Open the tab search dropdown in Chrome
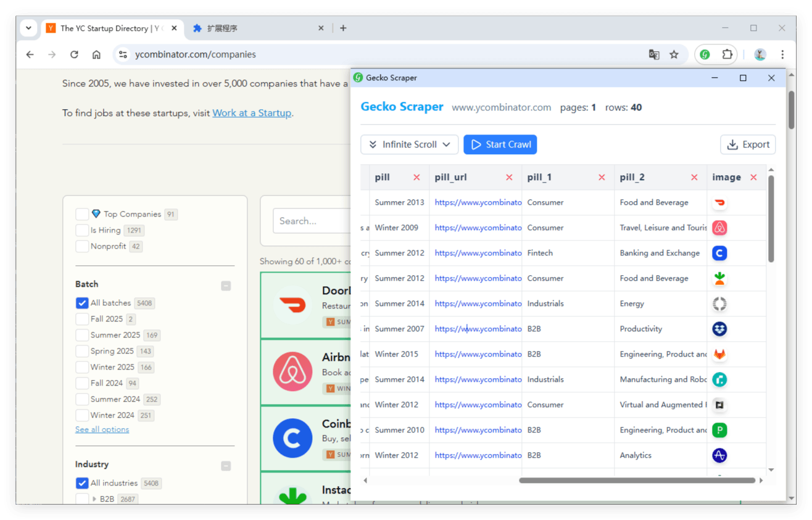 [28, 28]
